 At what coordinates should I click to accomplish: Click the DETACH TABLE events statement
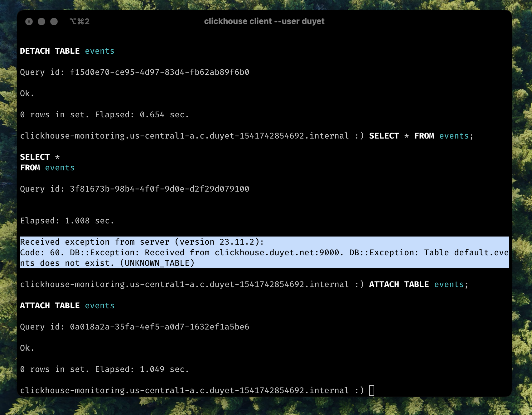(x=67, y=51)
